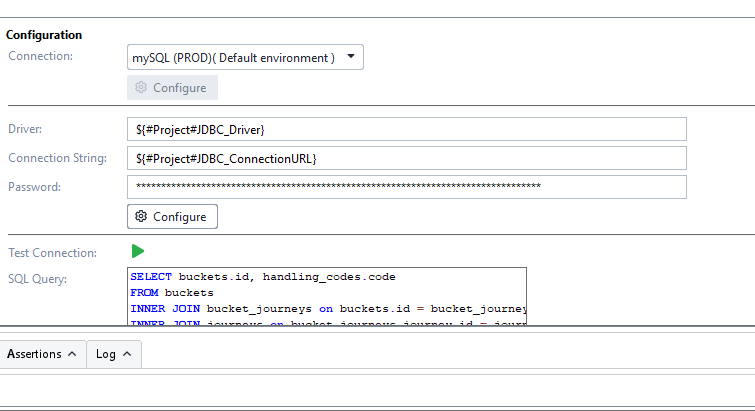Click the Connection String input field
The image size is (755, 411).
406,159
